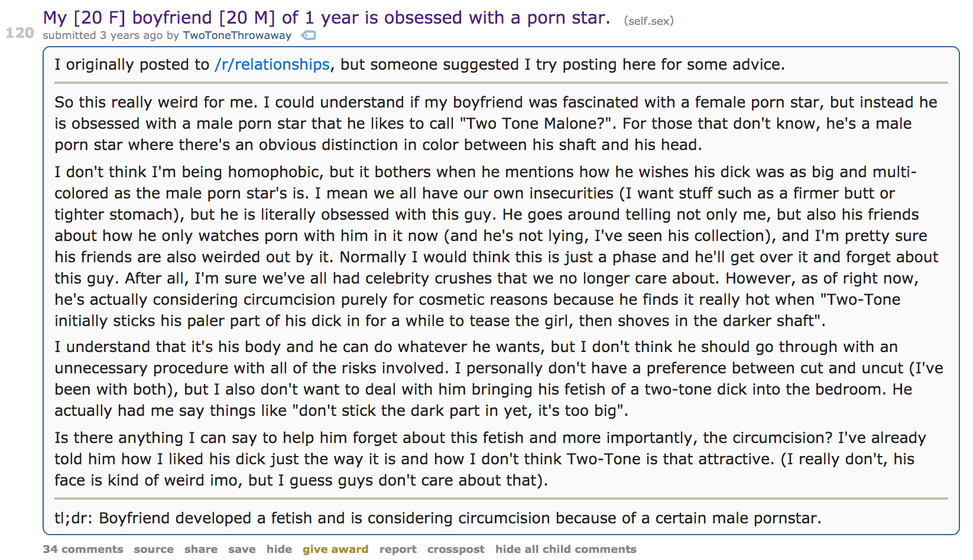The width and height of the screenshot is (973, 560).
Task: Save this post
Action: [242, 549]
